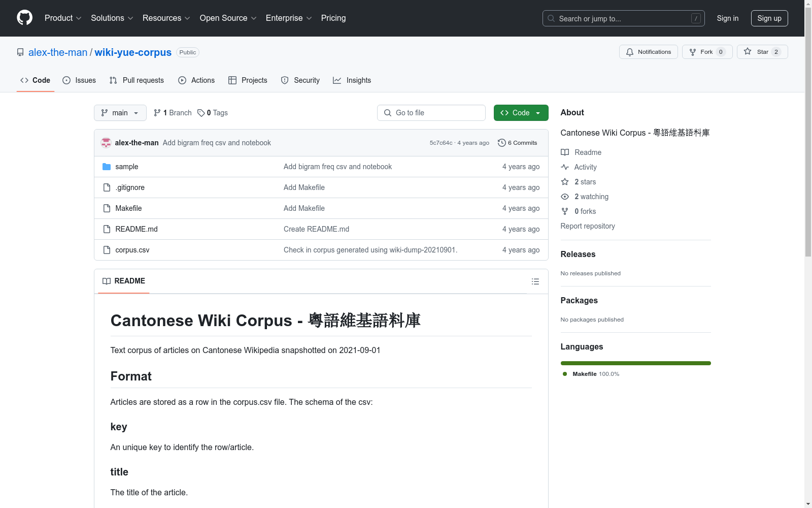Image resolution: width=812 pixels, height=508 pixels.
Task: Click the README.md file icon
Action: click(x=107, y=229)
